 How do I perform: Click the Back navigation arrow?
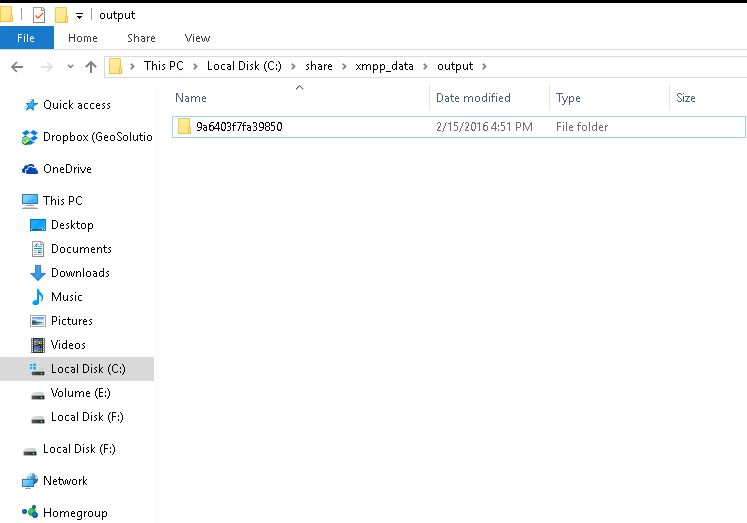[16, 67]
